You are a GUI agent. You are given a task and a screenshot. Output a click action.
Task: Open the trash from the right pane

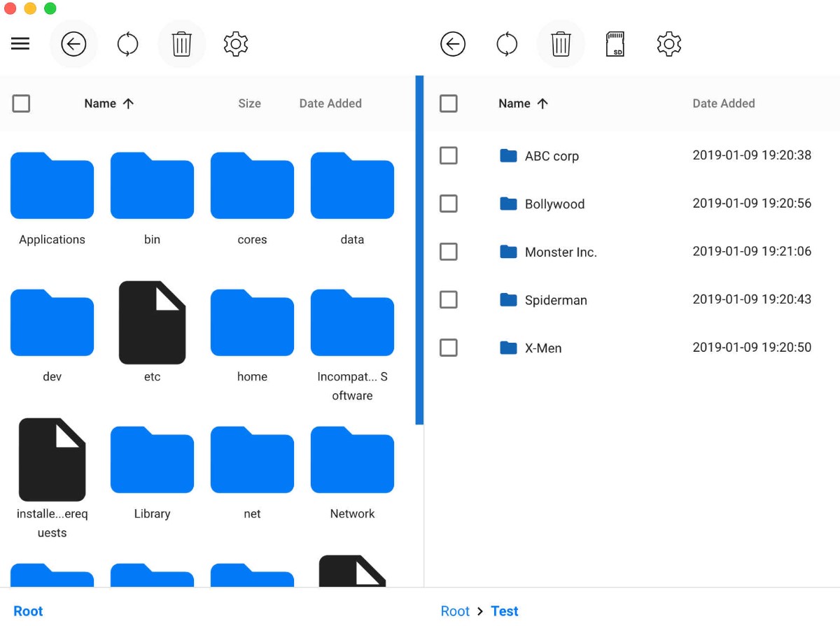pos(561,43)
